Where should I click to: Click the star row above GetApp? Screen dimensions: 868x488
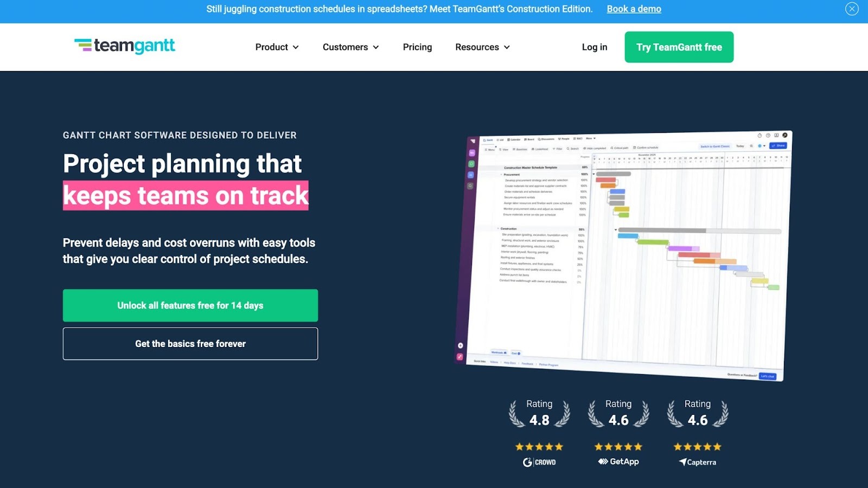[x=618, y=447]
